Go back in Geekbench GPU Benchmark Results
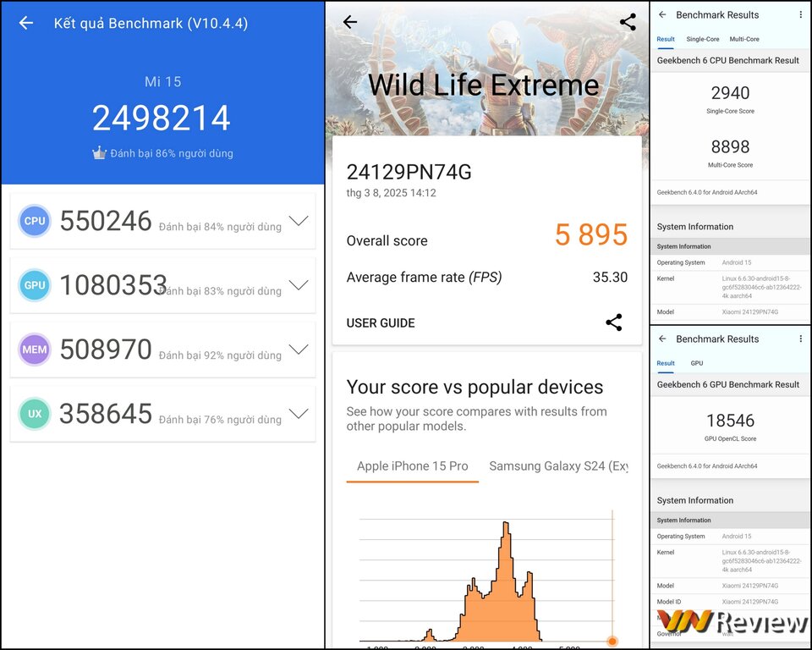Image resolution: width=812 pixels, height=650 pixels. pyautogui.click(x=662, y=339)
